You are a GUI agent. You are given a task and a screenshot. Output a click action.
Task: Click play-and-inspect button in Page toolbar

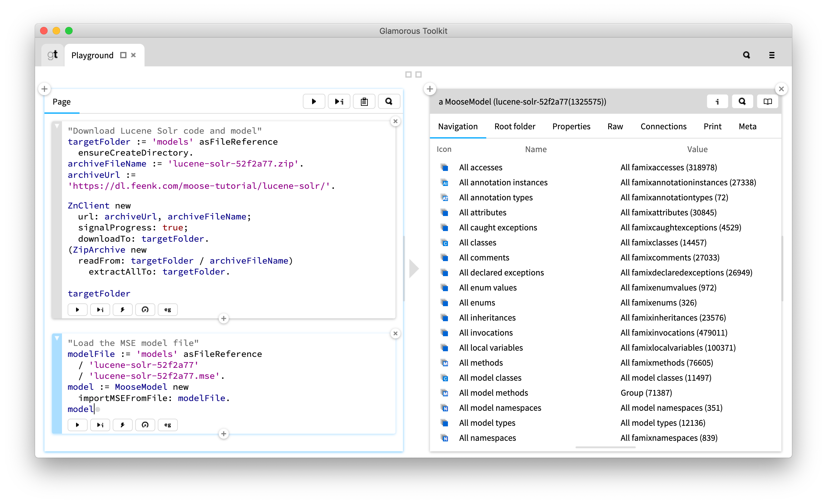339,101
